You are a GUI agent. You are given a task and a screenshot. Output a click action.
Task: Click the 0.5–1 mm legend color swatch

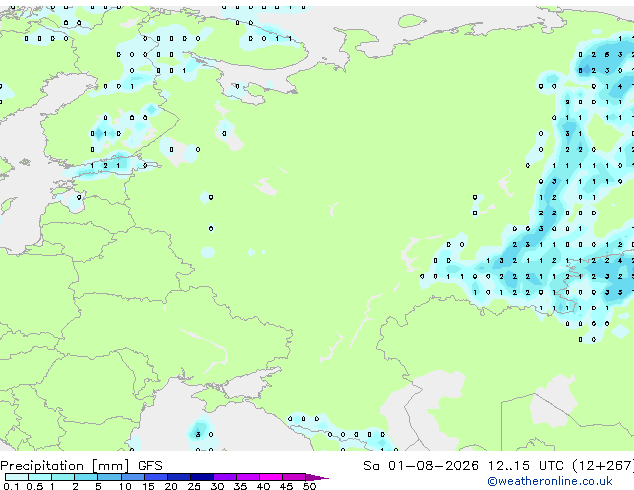pos(40,477)
